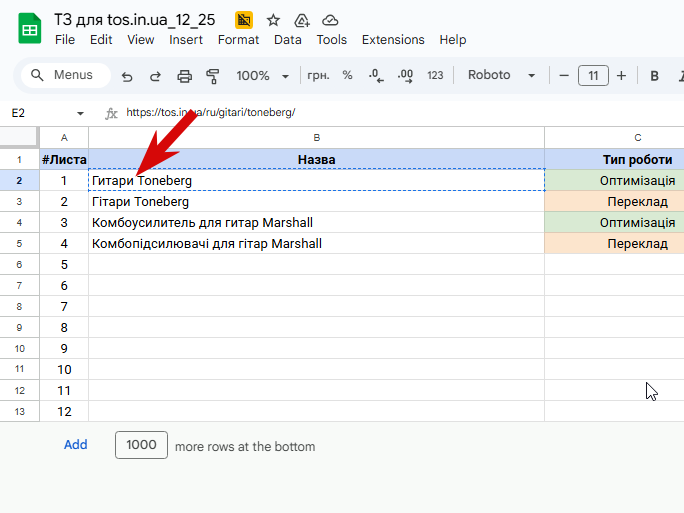Open the Extensions menu
The width and height of the screenshot is (684, 513).
tap(393, 40)
